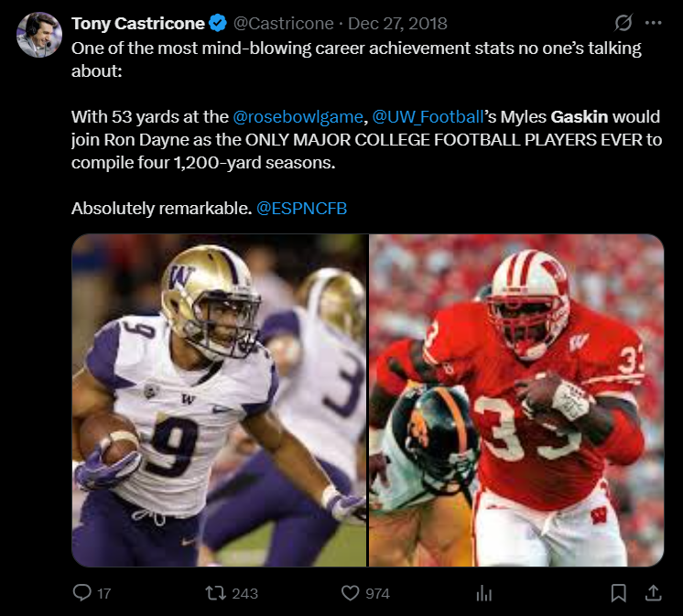Open the three-dot more options menu
Screen dimensions: 683x616
coord(653,22)
